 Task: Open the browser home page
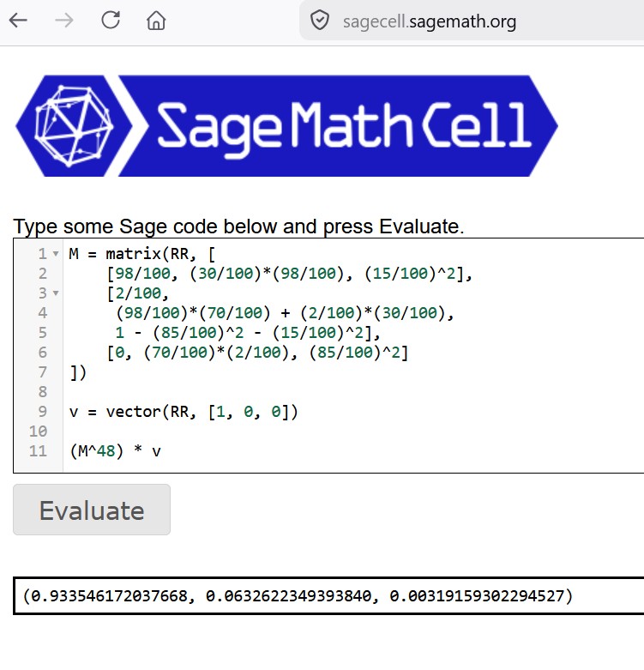[x=156, y=20]
